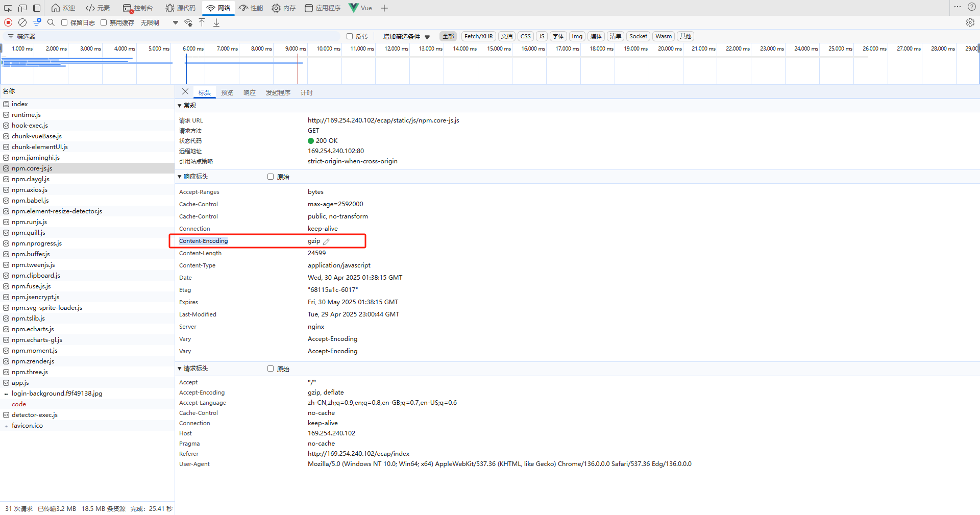Viewport: 980px width, 515px height.
Task: Switch to the 元素 elements tab
Action: click(97, 8)
